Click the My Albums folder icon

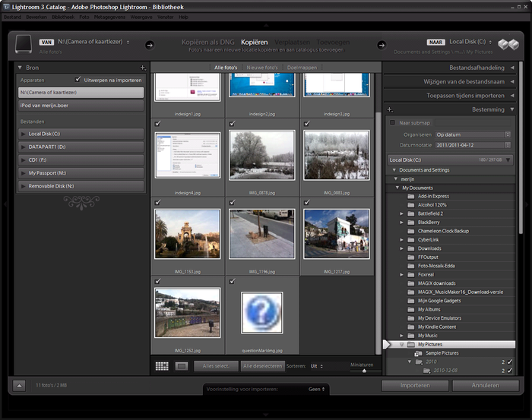coord(411,309)
